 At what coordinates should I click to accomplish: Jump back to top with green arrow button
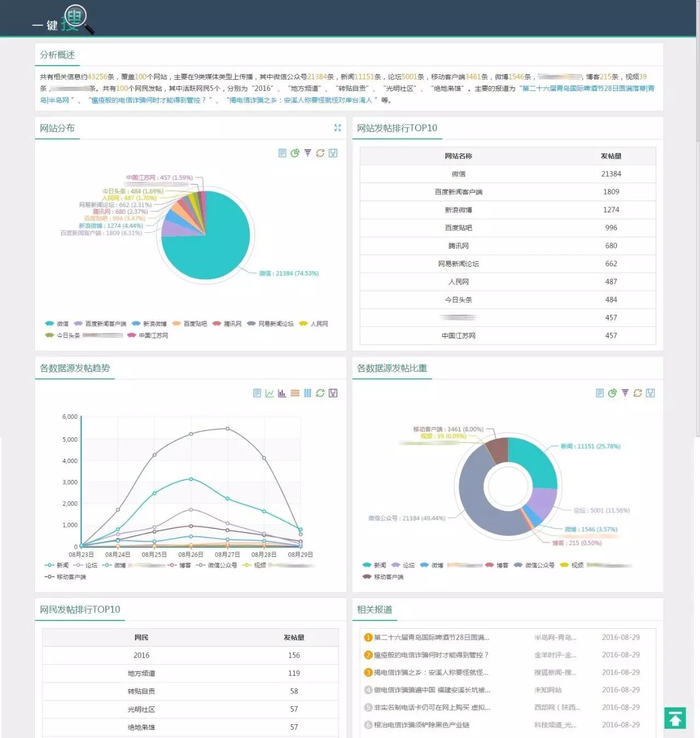675,718
